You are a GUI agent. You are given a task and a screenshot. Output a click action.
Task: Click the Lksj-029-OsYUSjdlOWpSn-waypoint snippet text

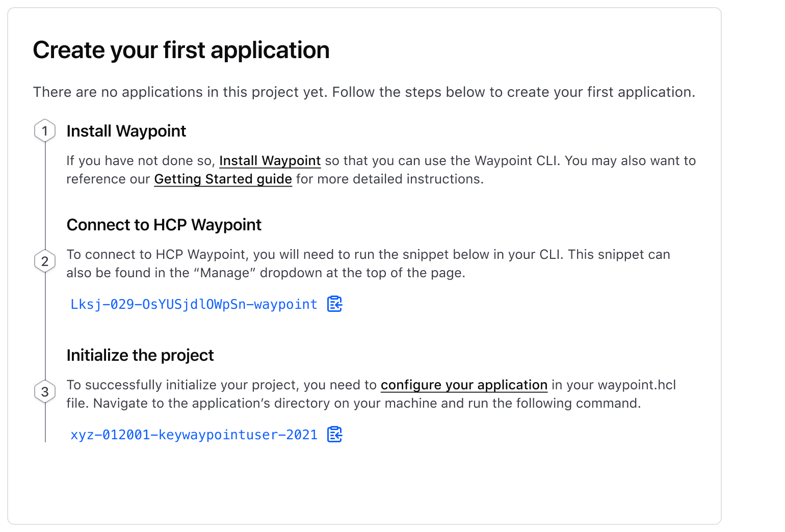(x=194, y=304)
